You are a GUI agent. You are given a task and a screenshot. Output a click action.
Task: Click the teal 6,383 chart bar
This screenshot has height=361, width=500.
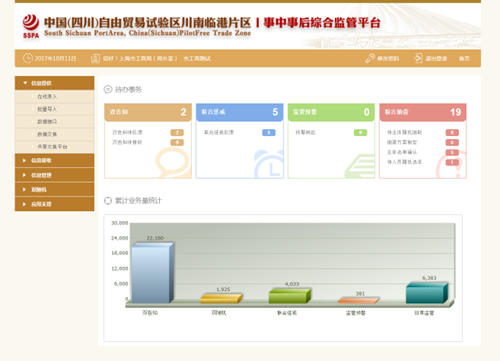pyautogui.click(x=427, y=293)
